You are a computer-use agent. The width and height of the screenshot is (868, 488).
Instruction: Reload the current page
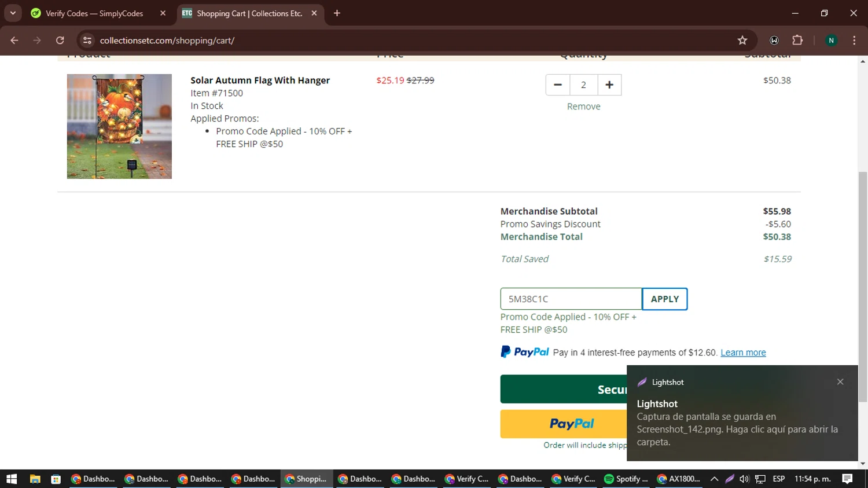click(x=60, y=40)
